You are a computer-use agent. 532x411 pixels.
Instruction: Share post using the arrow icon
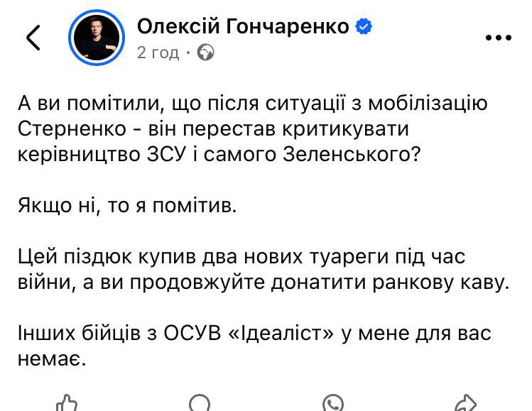(x=465, y=402)
